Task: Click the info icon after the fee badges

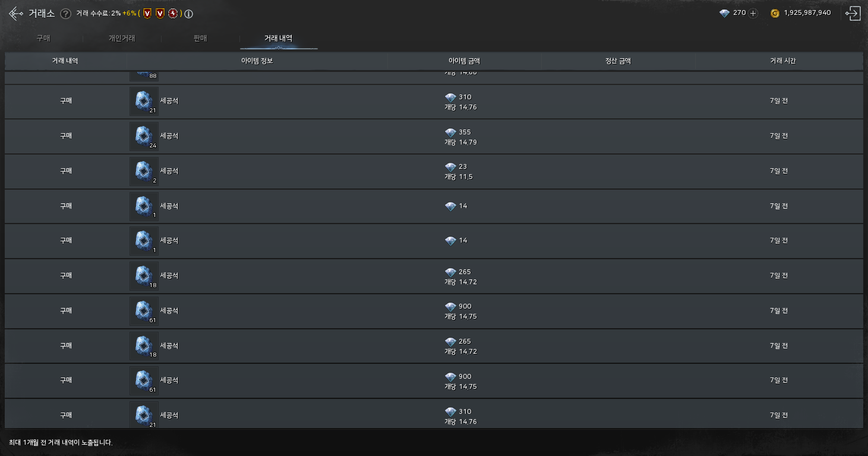Action: tap(188, 14)
